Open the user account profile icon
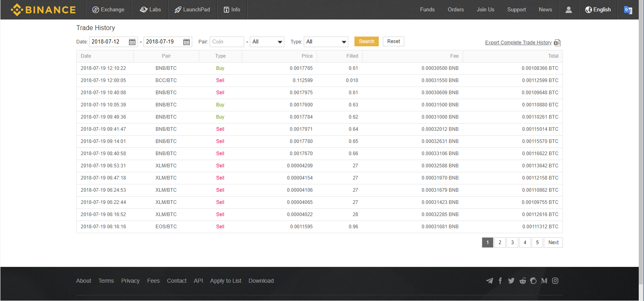The image size is (644, 301). pyautogui.click(x=569, y=10)
